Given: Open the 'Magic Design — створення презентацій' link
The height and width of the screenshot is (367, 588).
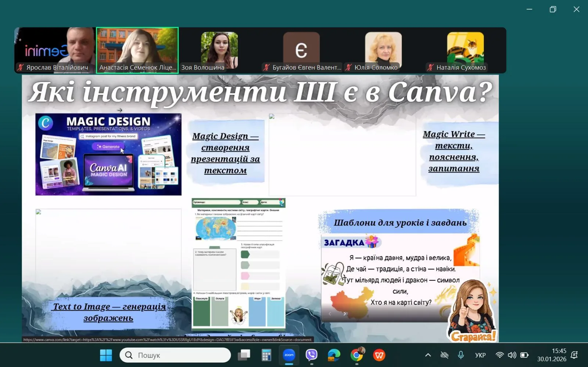Looking at the screenshot, I should pos(225,153).
